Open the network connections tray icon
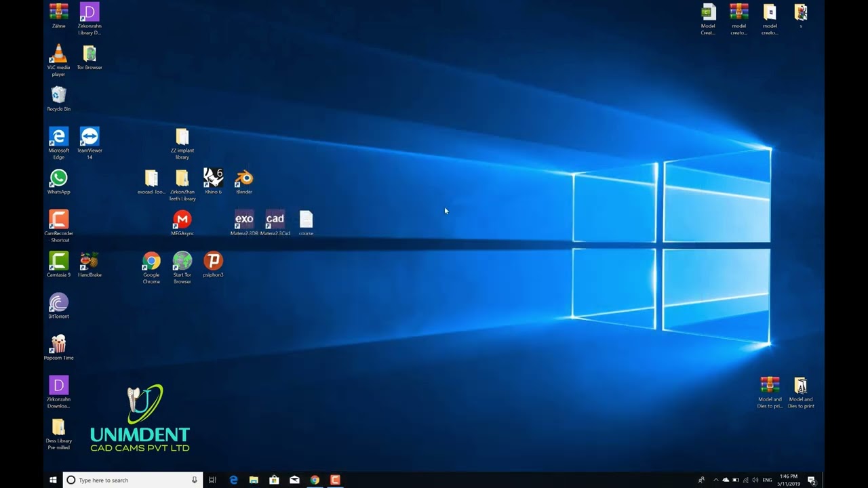Screen dimensions: 868x488 [745, 480]
